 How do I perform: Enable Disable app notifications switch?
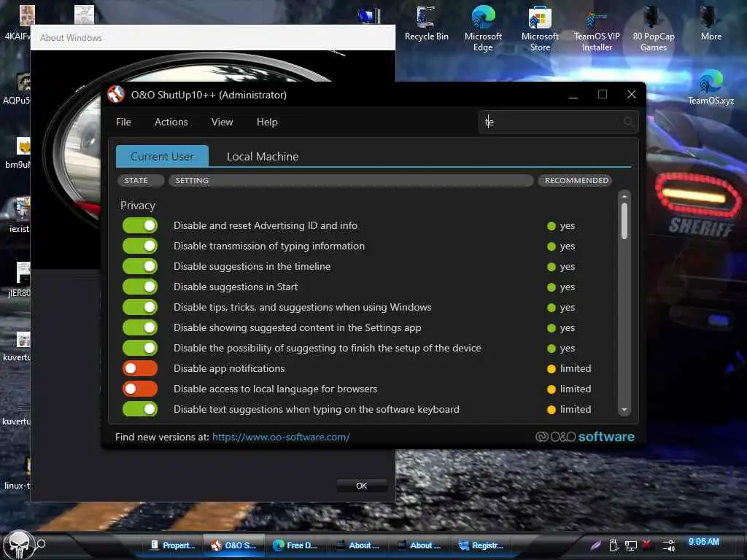(x=139, y=368)
